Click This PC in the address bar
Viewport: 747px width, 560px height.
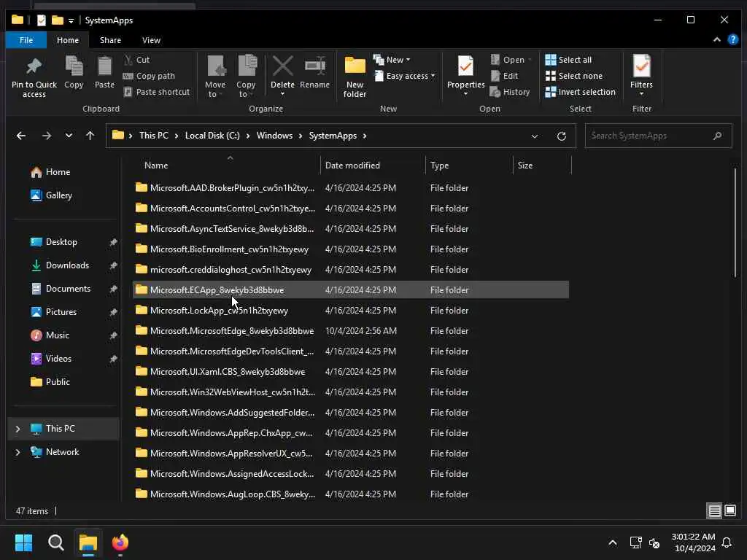tap(153, 136)
